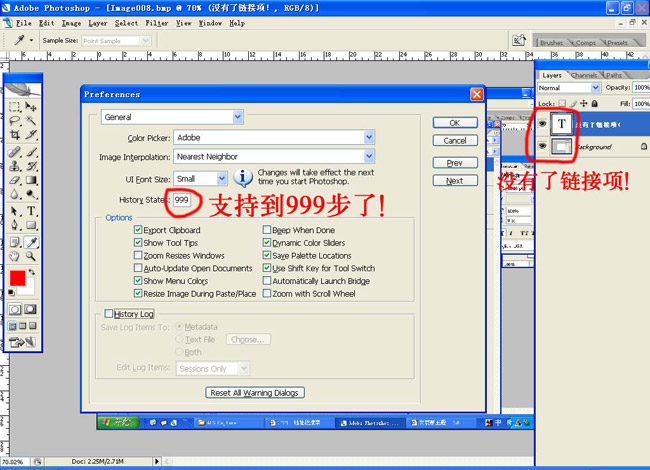Select the Notes tool

click(x=15, y=242)
